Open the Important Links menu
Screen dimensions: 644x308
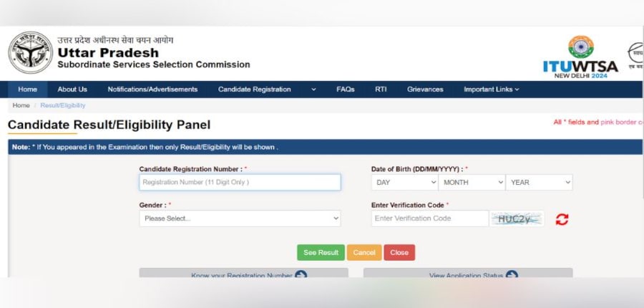(491, 90)
